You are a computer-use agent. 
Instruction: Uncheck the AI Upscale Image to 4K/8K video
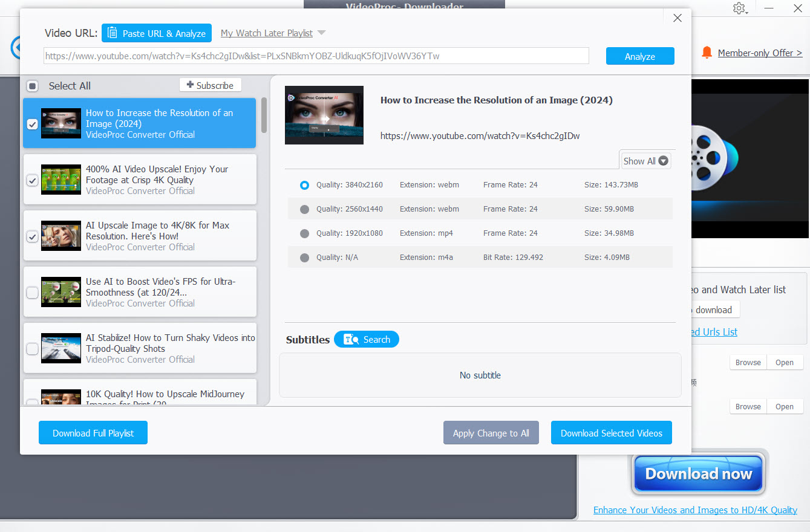pyautogui.click(x=32, y=236)
